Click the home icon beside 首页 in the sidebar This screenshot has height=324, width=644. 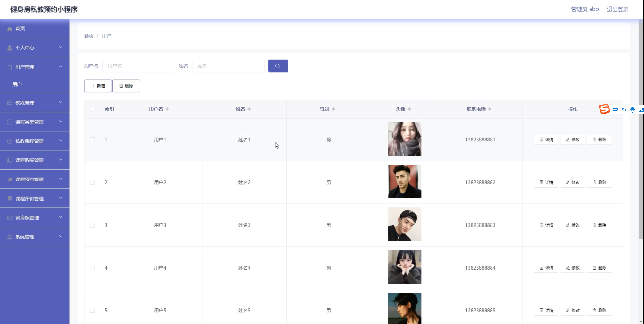10,29
